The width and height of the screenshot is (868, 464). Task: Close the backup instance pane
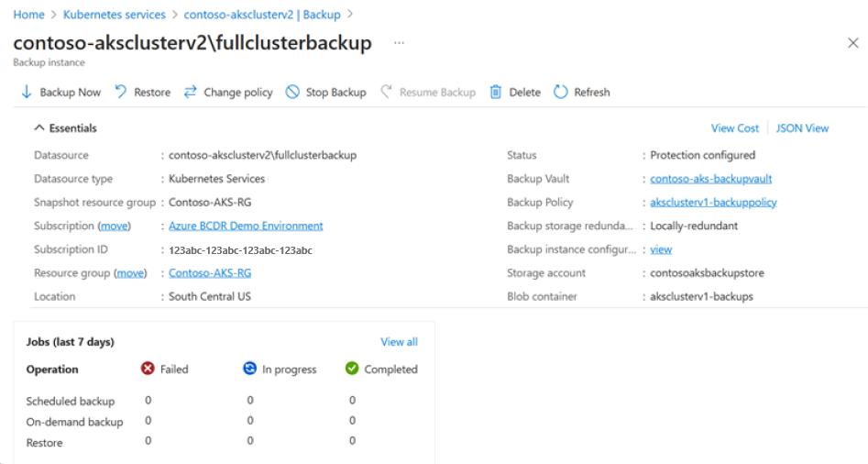pyautogui.click(x=853, y=42)
